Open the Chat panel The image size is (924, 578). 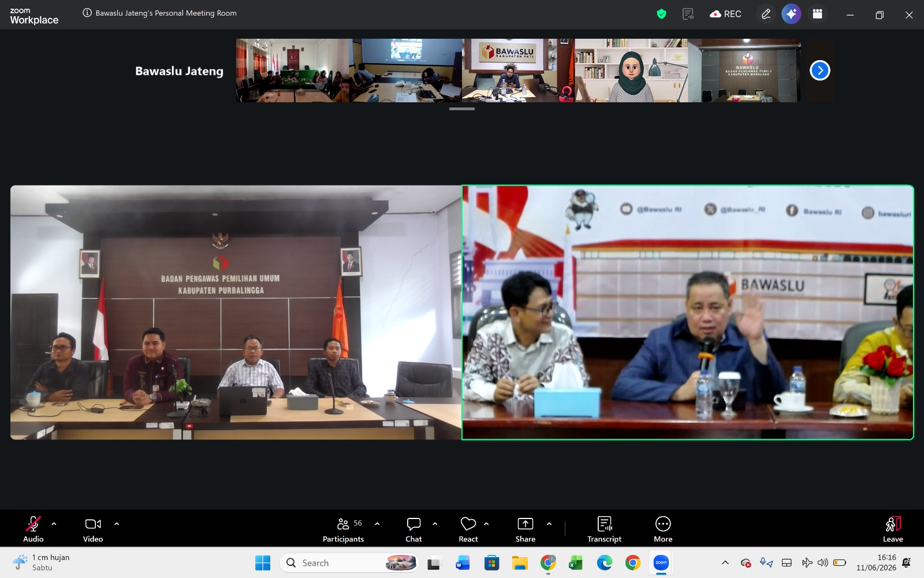(x=413, y=528)
